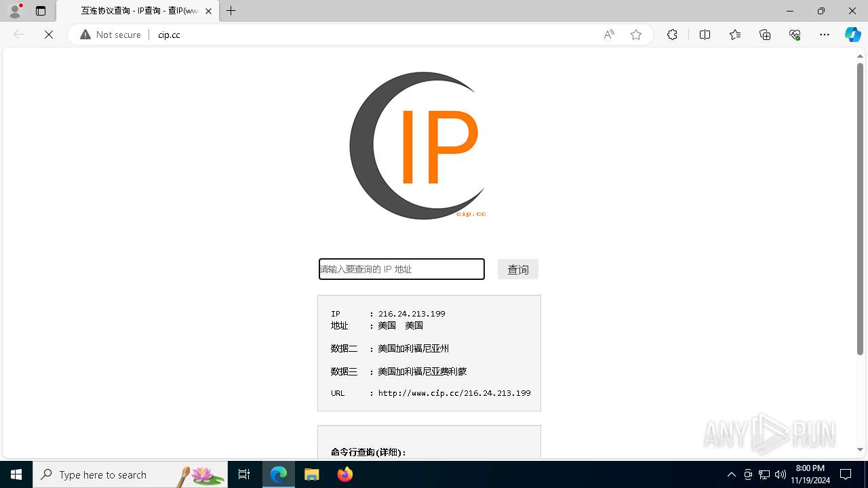Viewport: 868px width, 488px height.
Task: Open the Copilot sidebar icon
Action: click(x=852, y=35)
